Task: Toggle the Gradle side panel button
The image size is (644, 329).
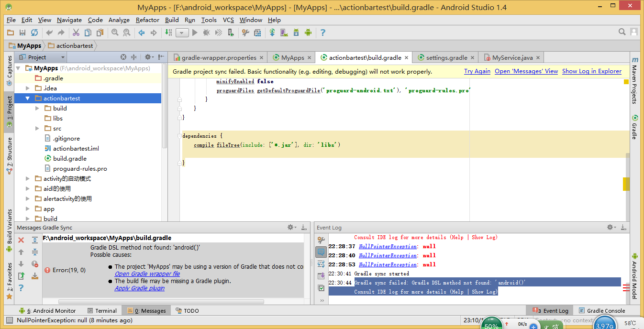Action: tap(634, 127)
